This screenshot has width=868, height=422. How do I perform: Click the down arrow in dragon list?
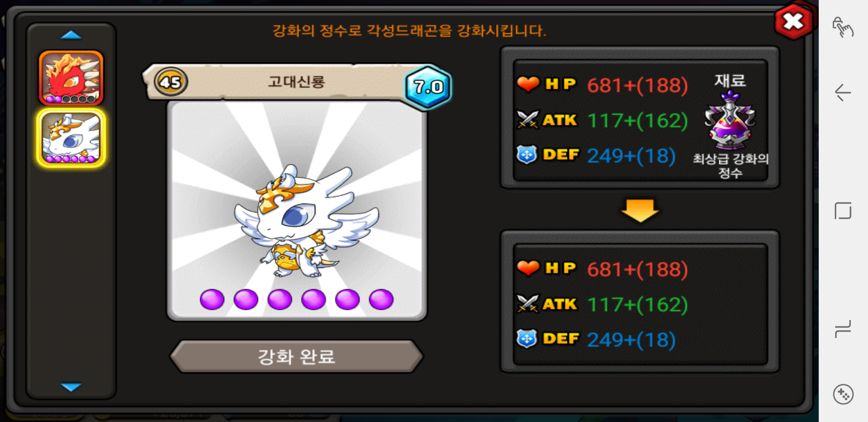[71, 386]
